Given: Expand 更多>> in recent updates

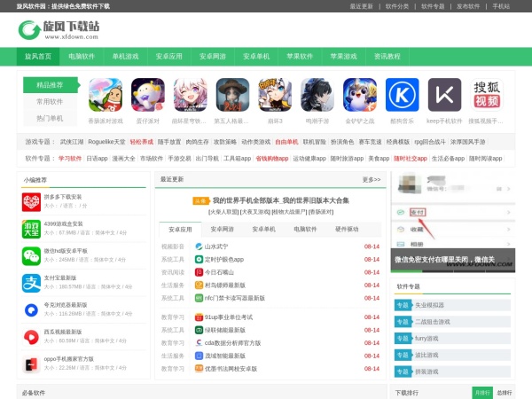Looking at the screenshot, I should 372,179.
